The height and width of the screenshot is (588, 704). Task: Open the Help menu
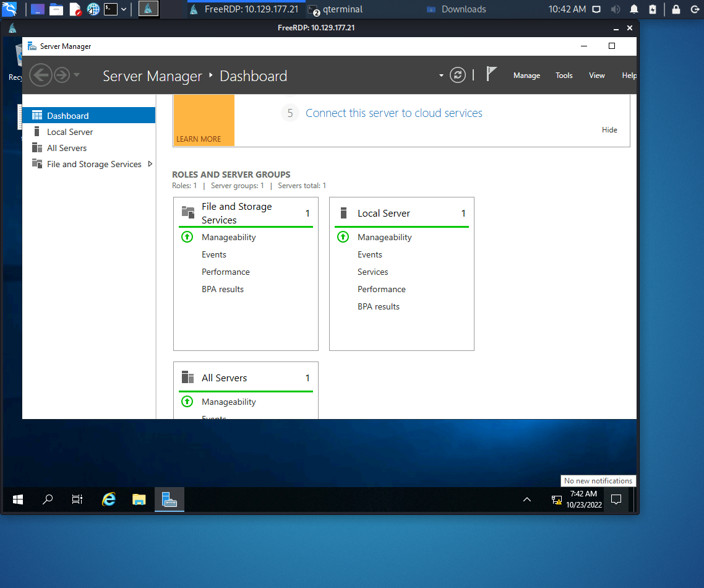629,76
